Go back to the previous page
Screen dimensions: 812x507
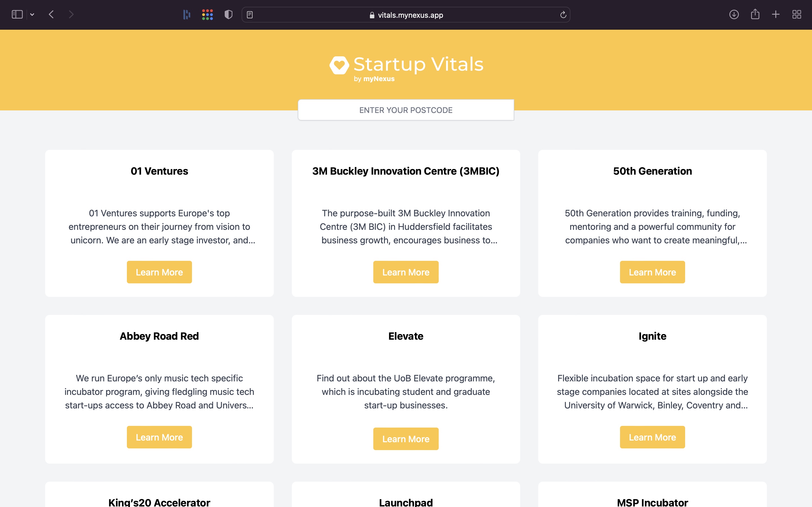click(51, 14)
